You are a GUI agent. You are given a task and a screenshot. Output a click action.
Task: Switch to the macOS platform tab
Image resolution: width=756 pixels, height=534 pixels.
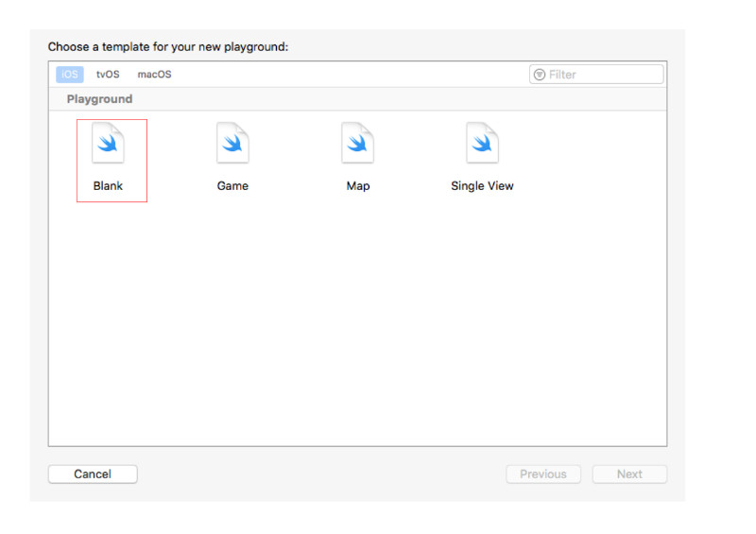(x=154, y=75)
